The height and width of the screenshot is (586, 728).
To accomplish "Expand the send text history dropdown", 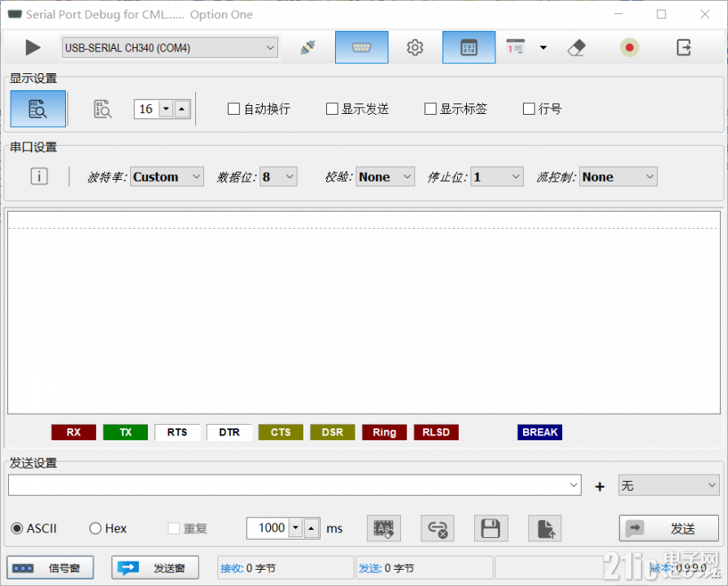I will tap(573, 485).
